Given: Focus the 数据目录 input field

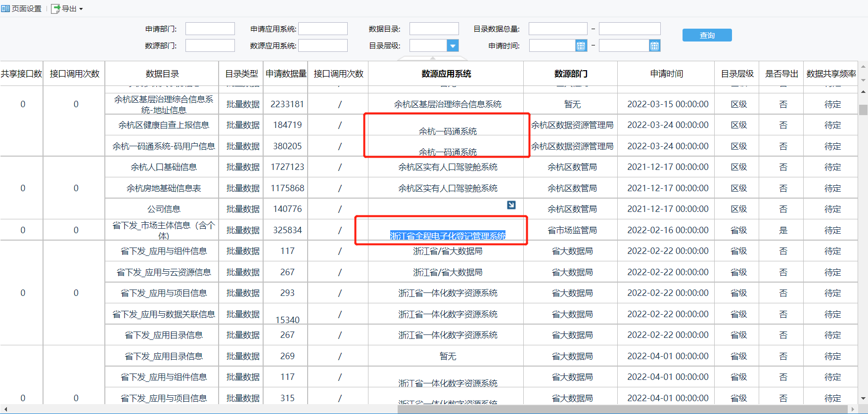Looking at the screenshot, I should point(434,29).
